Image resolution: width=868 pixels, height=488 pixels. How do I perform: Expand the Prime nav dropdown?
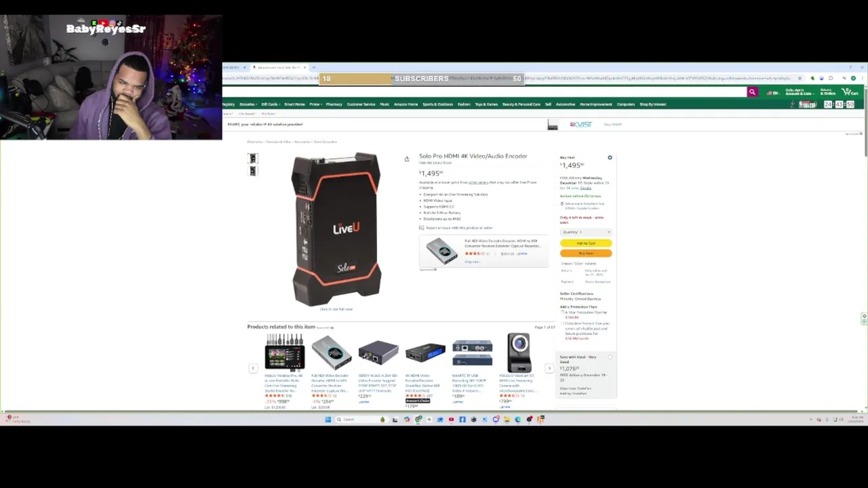315,104
